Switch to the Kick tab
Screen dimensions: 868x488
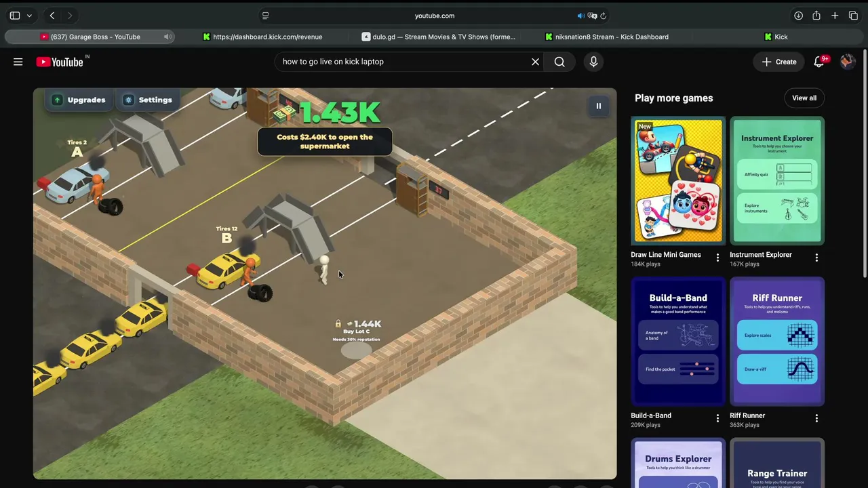[776, 37]
